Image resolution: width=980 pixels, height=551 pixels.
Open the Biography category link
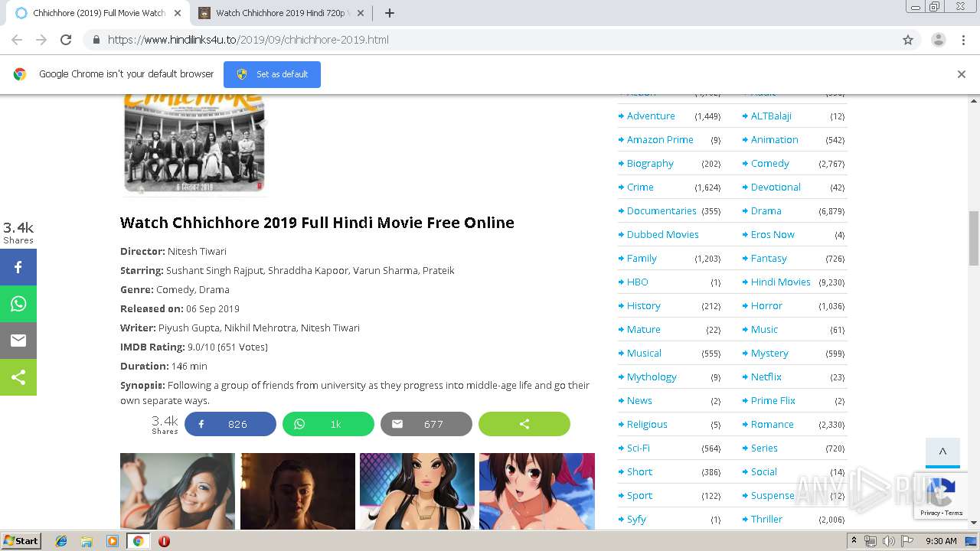(x=650, y=163)
